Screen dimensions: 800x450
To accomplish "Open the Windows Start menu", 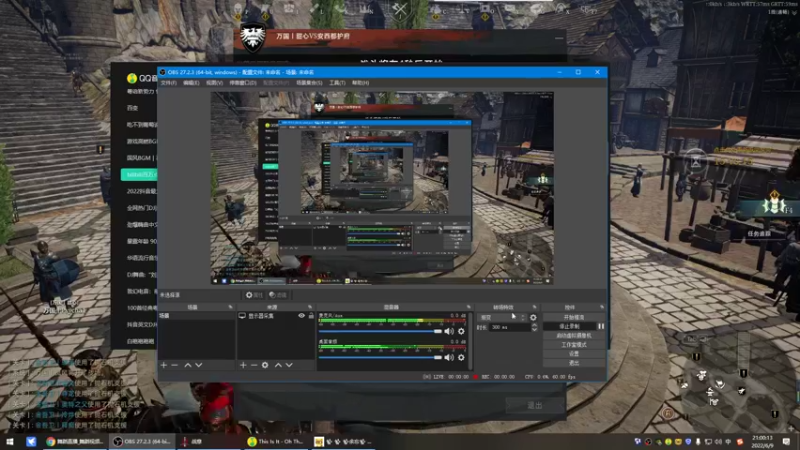I will tap(10, 442).
